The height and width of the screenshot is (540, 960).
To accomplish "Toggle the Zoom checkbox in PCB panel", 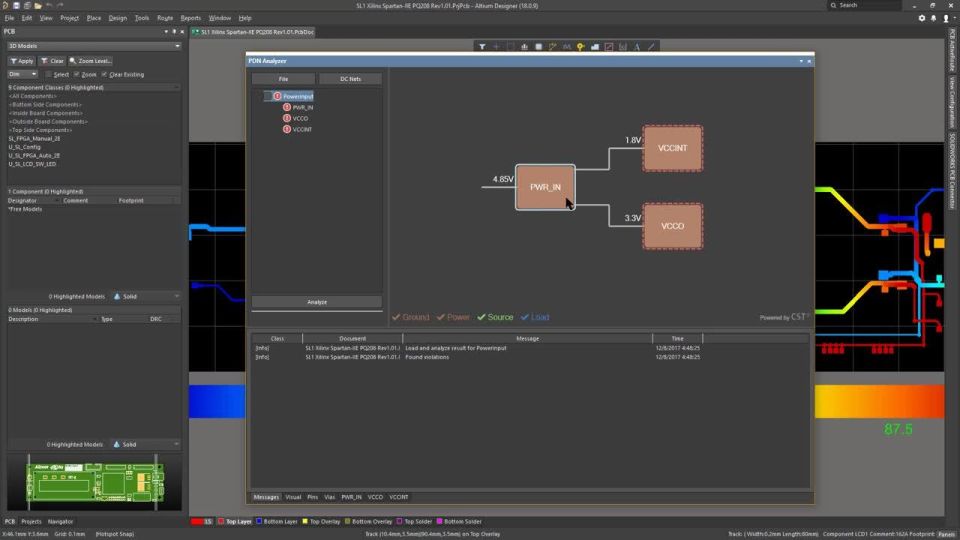I will click(77, 75).
